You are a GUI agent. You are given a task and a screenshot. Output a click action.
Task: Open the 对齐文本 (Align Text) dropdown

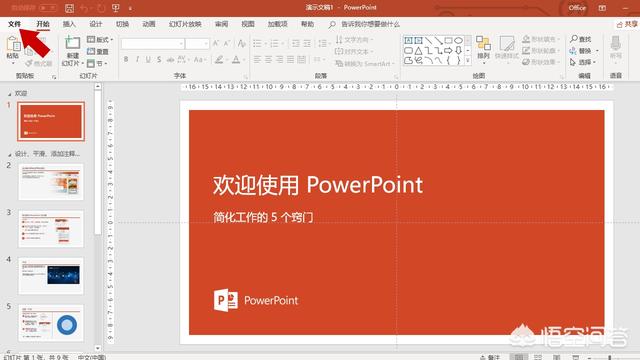coord(353,51)
